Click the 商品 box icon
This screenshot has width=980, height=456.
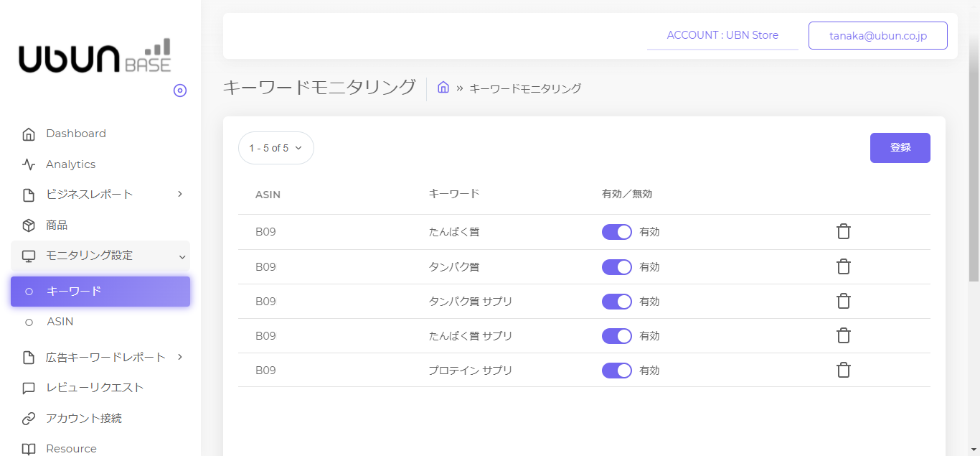point(29,225)
